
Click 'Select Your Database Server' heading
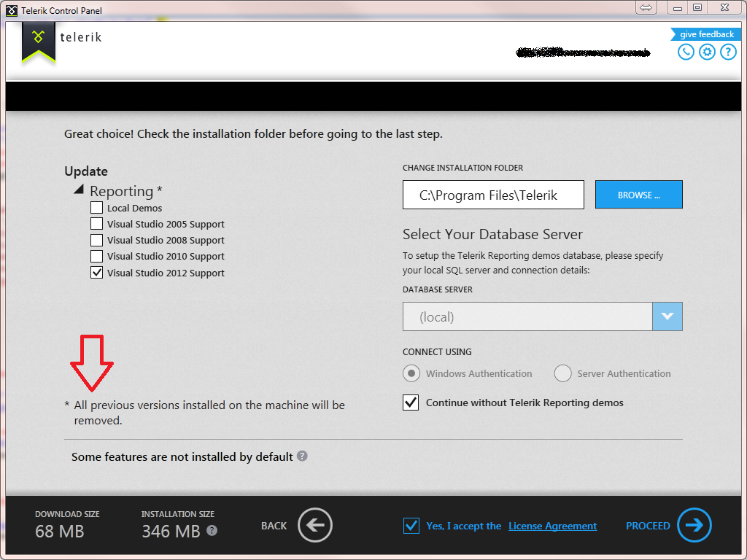point(492,234)
